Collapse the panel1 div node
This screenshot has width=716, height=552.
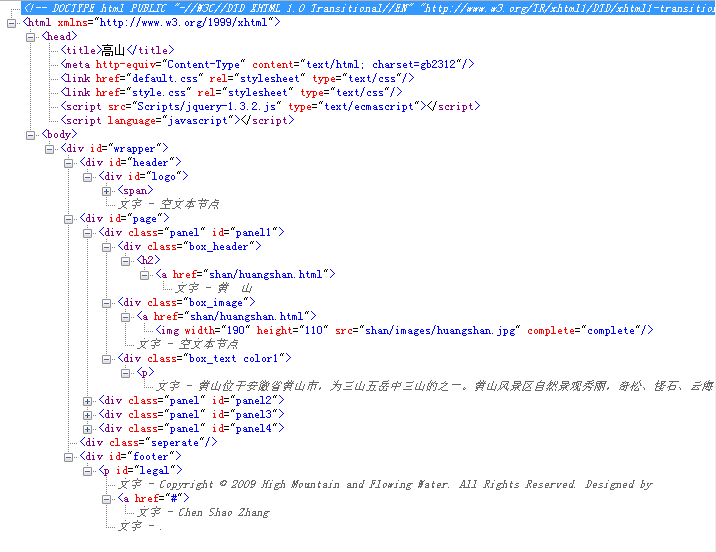point(87,233)
